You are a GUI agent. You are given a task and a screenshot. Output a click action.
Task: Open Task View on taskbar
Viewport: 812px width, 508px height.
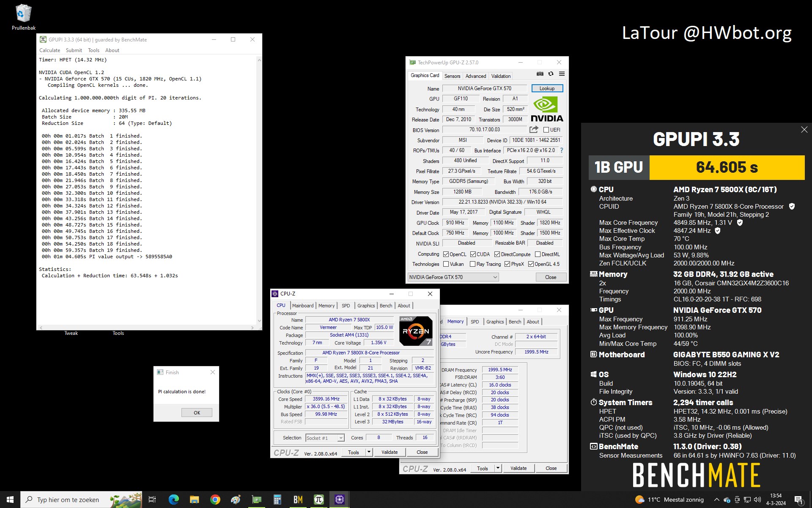(152, 500)
